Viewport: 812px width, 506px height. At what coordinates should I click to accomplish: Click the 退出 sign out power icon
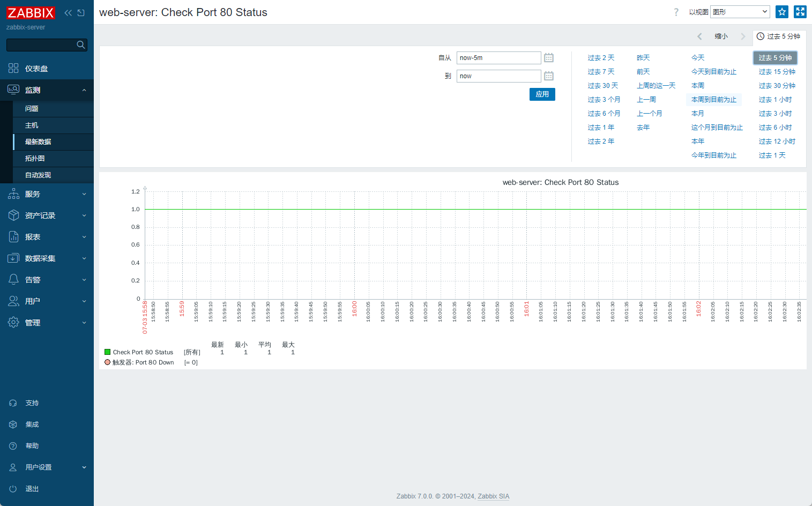[13, 489]
